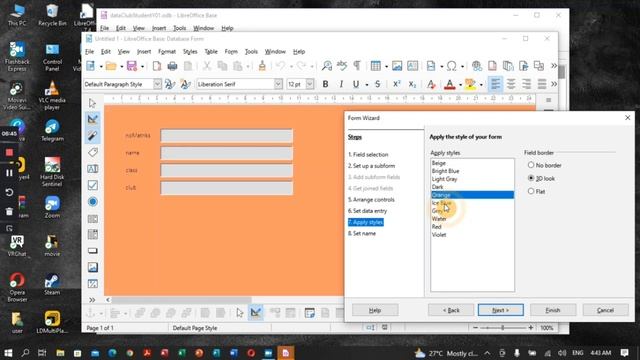Jump to step 6 Set data entry
This screenshot has height=360, width=640.
tap(367, 211)
